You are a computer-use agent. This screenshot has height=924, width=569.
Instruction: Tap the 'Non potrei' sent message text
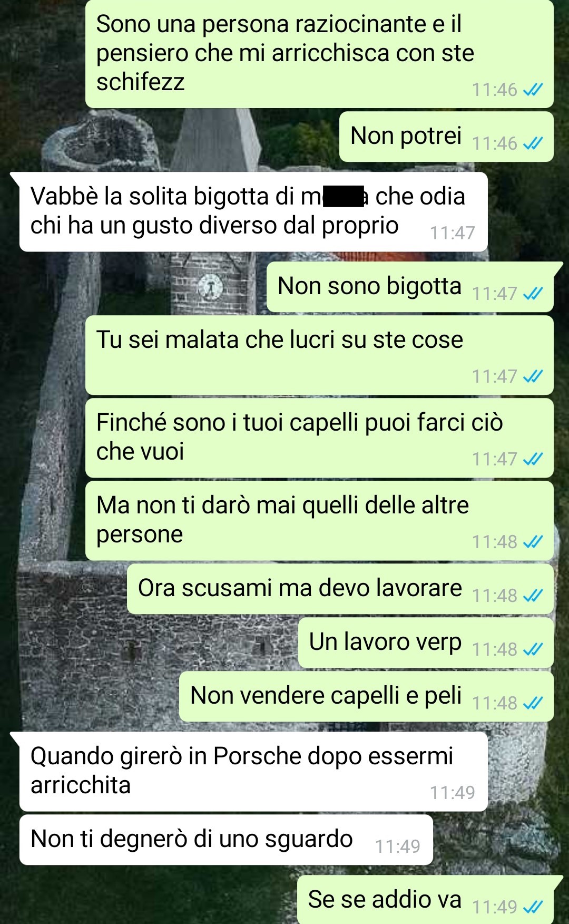coord(406,136)
